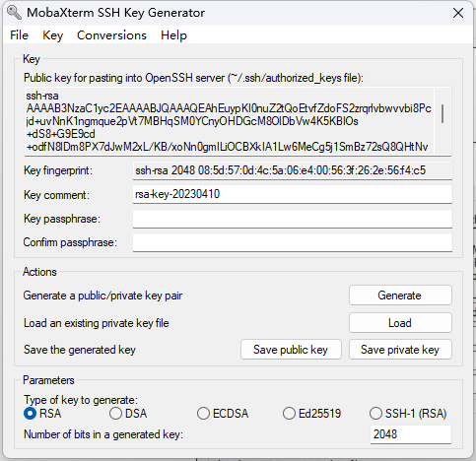Click 'Load an existing private key file' text
This screenshot has width=476, height=461.
[x=97, y=323]
